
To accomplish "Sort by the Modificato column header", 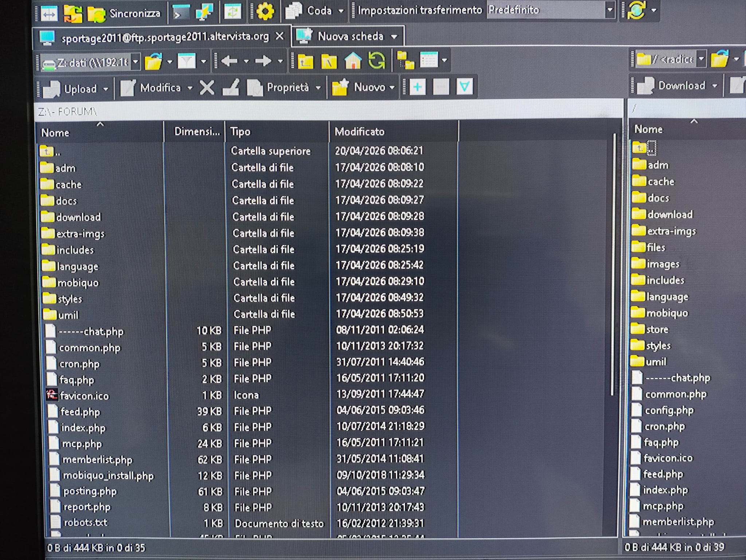I will click(360, 132).
